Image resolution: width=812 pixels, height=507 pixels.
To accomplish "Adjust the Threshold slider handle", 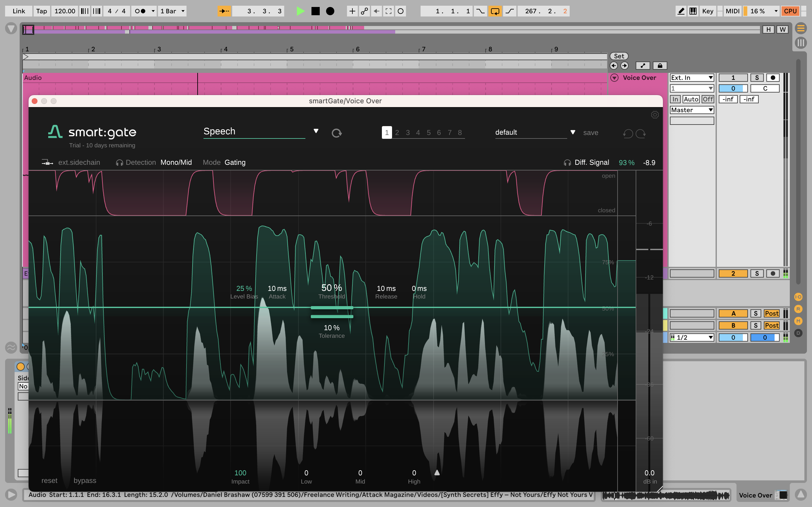I will [x=331, y=307].
